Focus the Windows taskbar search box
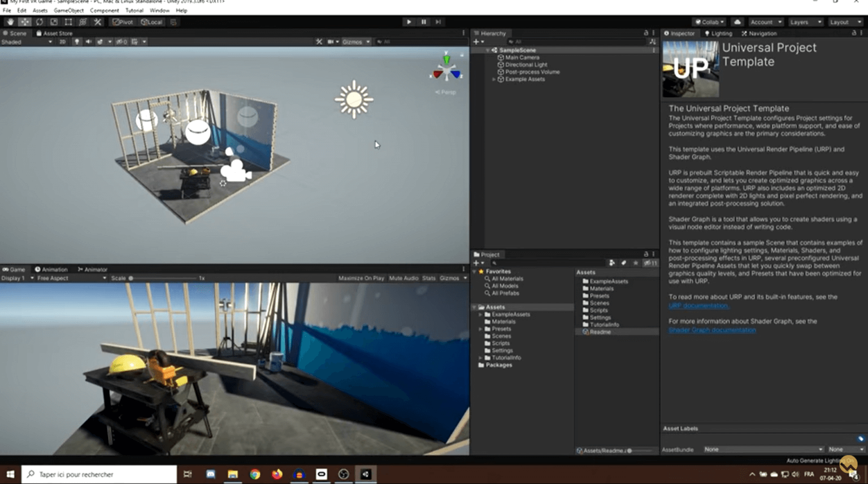Screen dimensions: 868x484 click(x=99, y=474)
